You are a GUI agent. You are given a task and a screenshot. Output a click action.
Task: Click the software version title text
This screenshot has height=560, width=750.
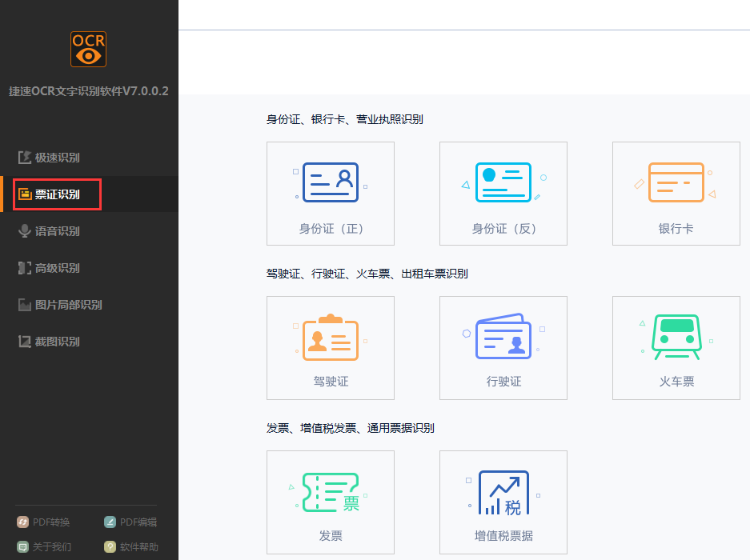[88, 92]
